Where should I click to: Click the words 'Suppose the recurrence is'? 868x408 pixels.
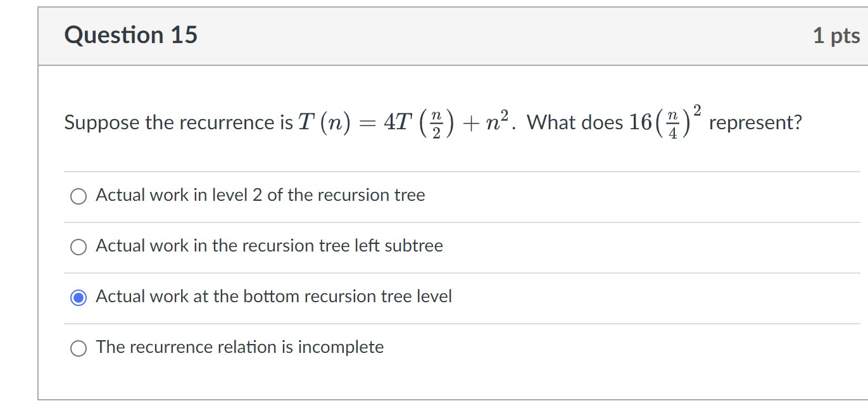(179, 122)
